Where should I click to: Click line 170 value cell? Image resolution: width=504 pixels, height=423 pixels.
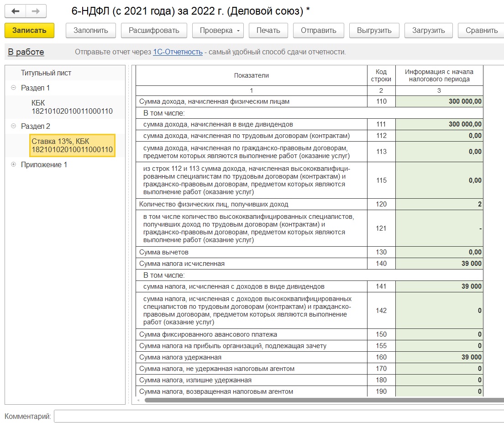[439, 369]
